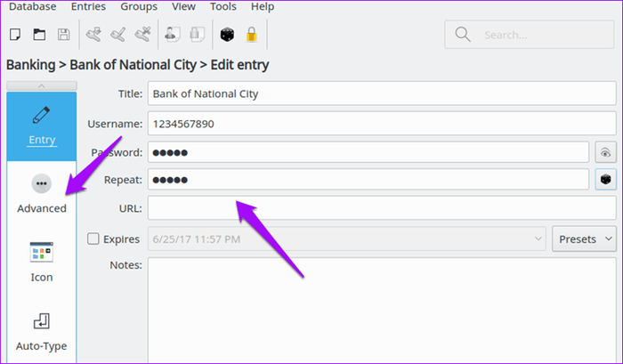Screen dimensions: 623x364
Task: Click inside the Notes text area
Action: coord(382,310)
